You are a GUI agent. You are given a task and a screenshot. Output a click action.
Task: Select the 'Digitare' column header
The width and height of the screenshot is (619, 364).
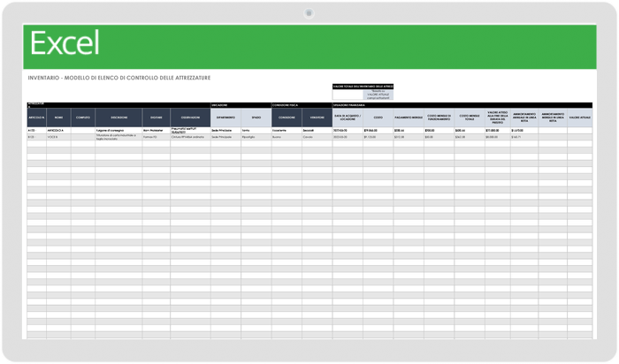157,118
